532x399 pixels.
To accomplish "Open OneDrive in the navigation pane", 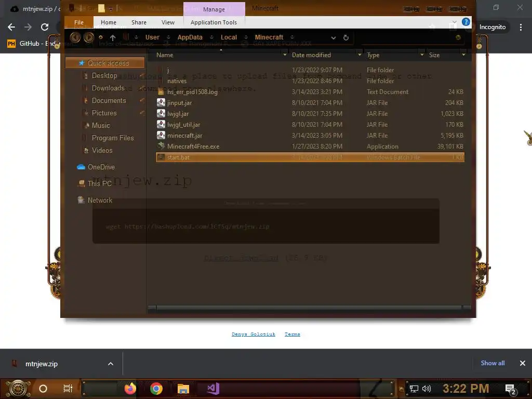I will click(x=101, y=167).
